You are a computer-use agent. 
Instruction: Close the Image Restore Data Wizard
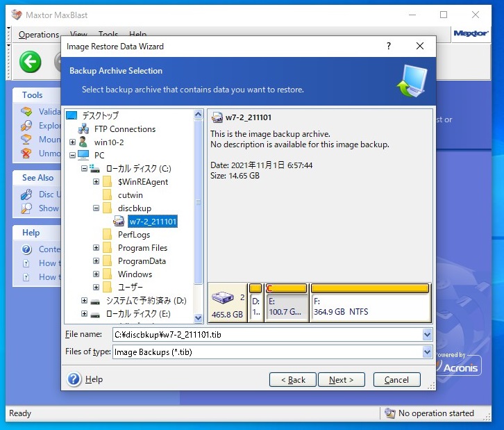420,46
